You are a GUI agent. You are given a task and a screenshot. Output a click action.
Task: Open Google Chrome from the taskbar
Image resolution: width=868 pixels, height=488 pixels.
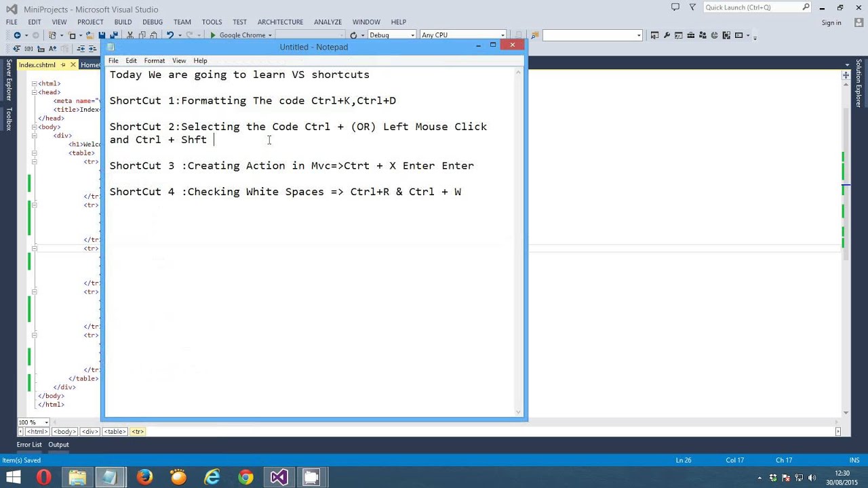point(245,477)
